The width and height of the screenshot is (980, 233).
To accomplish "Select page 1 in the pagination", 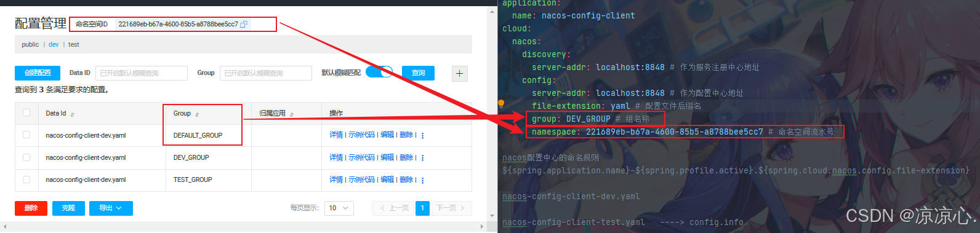I will point(422,208).
